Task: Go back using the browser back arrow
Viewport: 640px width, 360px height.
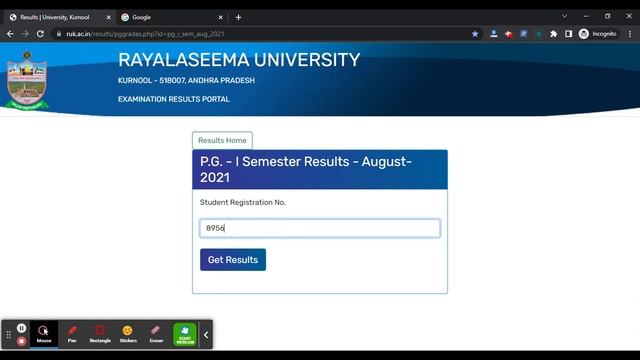Action: tap(10, 34)
